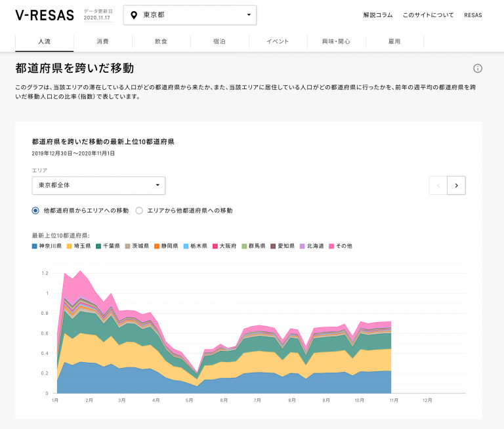Image resolution: width=504 pixels, height=429 pixels.
Task: Click the location pin icon for 東京都
Action: click(135, 15)
